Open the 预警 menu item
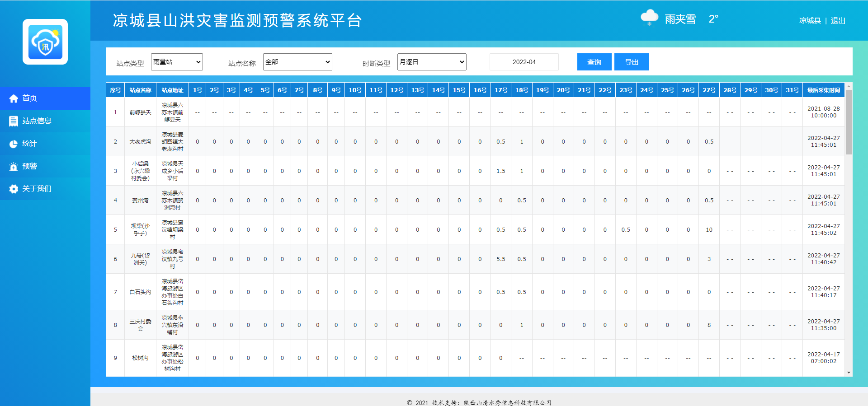Viewport: 868px width, 406px height. [30, 166]
